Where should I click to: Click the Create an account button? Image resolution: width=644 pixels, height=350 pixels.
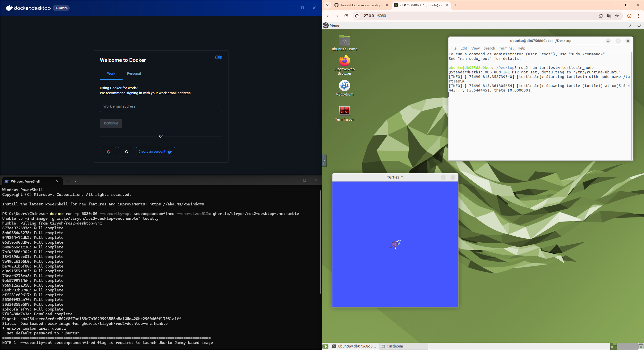tap(155, 152)
